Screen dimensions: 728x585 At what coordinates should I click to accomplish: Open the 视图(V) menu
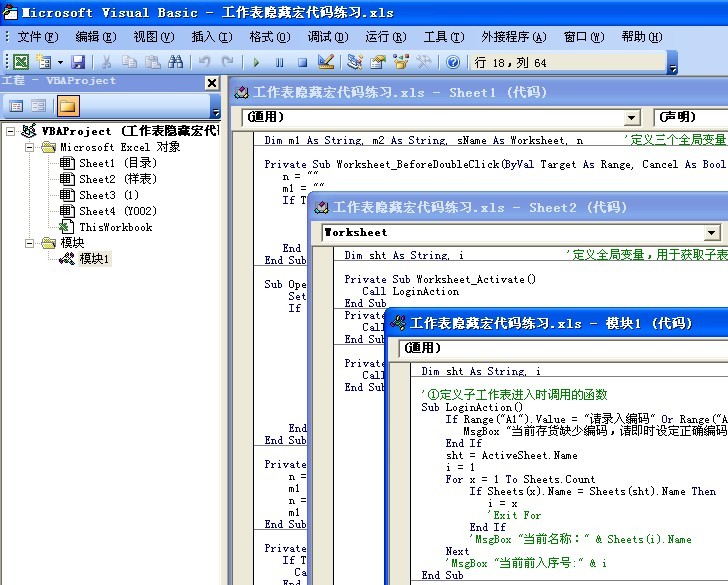pos(154,36)
